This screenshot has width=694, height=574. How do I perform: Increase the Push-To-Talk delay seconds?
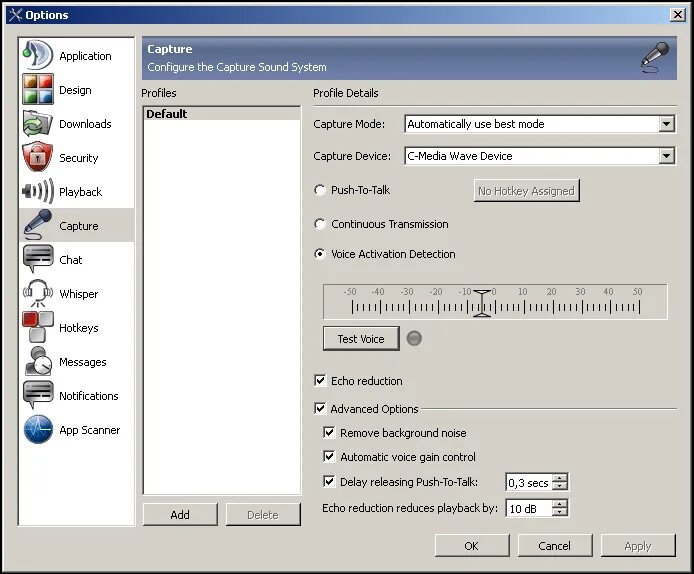[560, 478]
